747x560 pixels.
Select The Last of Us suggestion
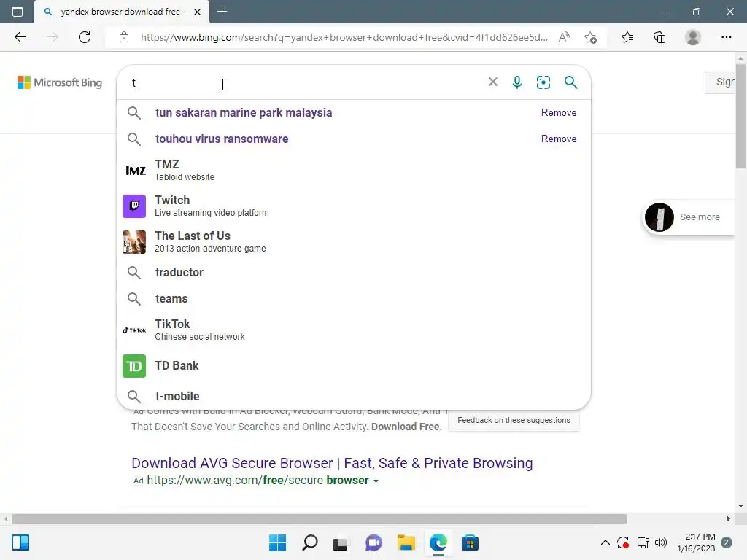pos(354,241)
